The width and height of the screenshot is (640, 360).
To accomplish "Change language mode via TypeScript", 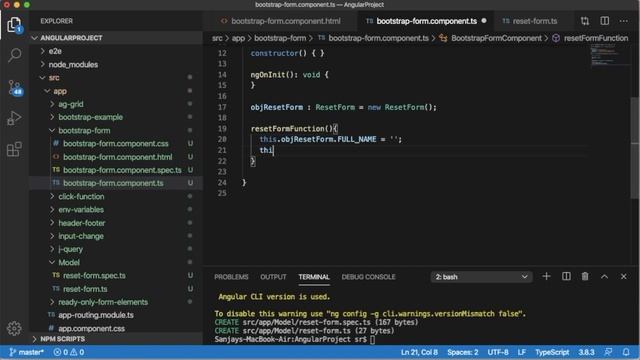I will [x=552, y=352].
